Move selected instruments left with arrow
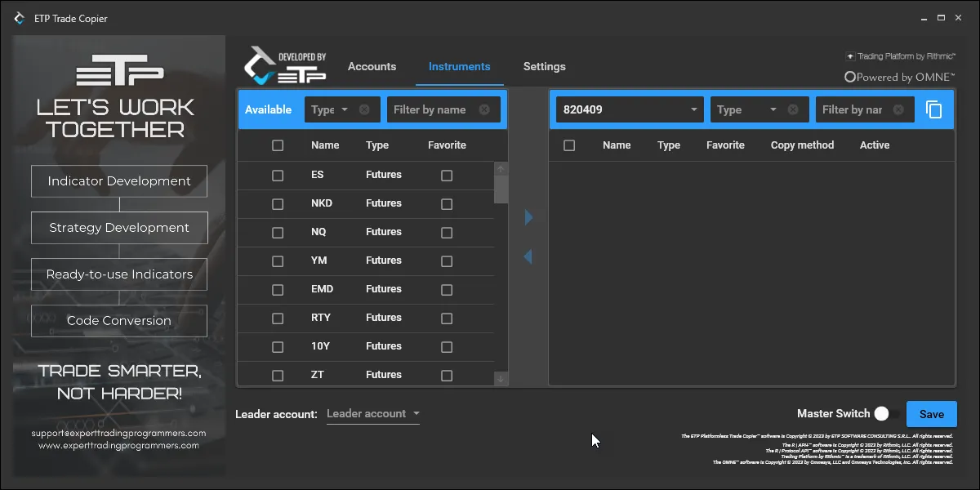The image size is (980, 490). [528, 256]
